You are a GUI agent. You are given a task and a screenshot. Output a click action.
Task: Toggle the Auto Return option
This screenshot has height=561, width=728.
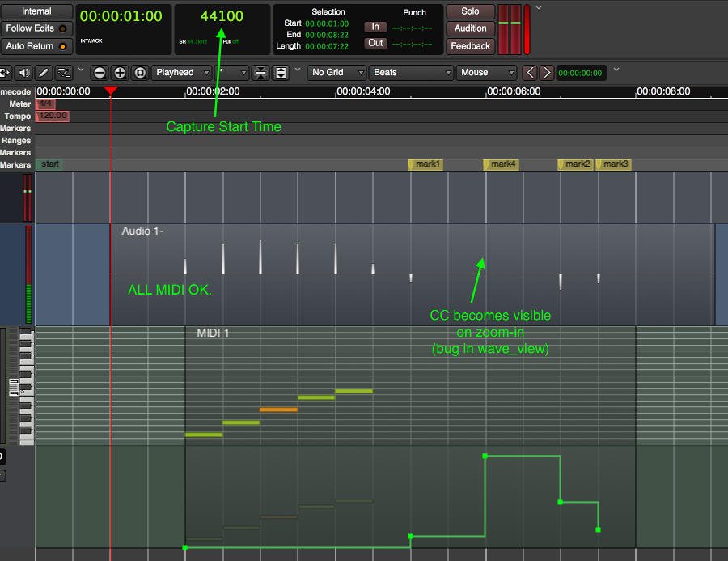pos(36,46)
